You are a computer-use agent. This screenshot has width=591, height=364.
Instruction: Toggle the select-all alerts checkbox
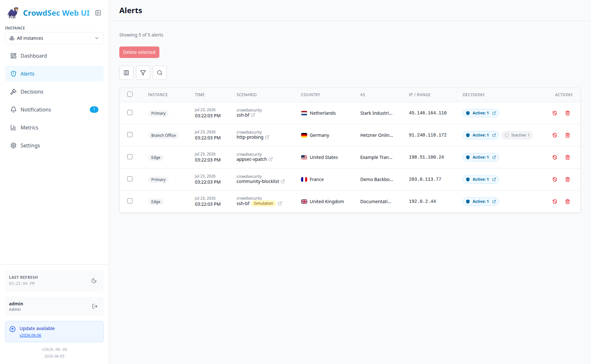130,94
